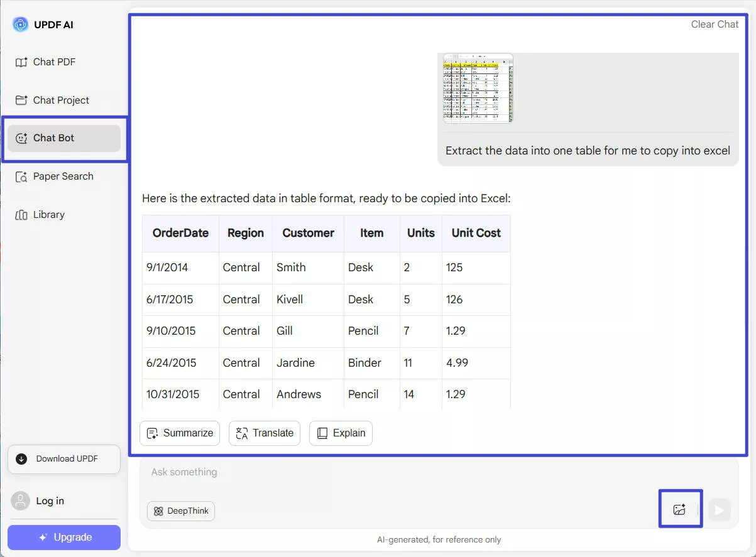The width and height of the screenshot is (756, 557).
Task: Open Chat PDF via its book icon
Action: [x=21, y=62]
